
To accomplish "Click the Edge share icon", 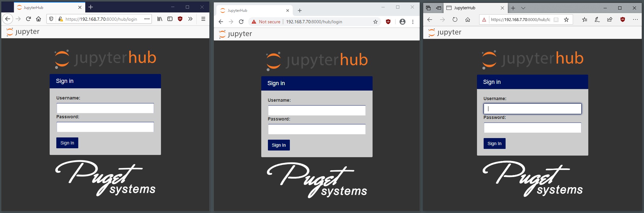I will tap(610, 20).
